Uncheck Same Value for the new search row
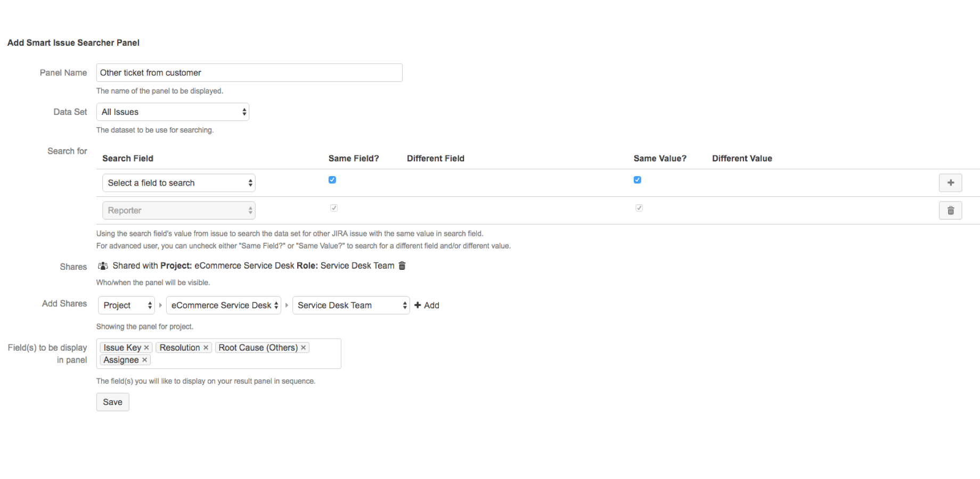980x479 pixels. coord(637,180)
